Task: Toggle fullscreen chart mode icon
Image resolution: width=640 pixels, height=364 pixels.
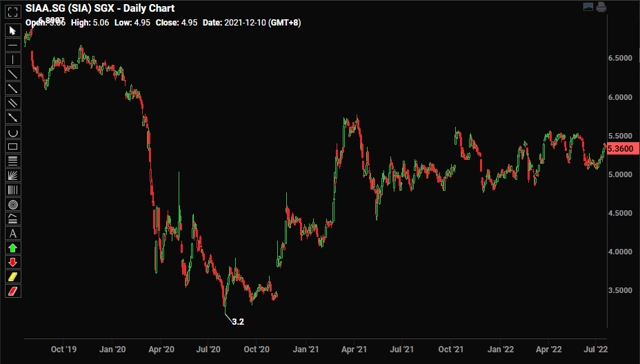Action: click(12, 12)
